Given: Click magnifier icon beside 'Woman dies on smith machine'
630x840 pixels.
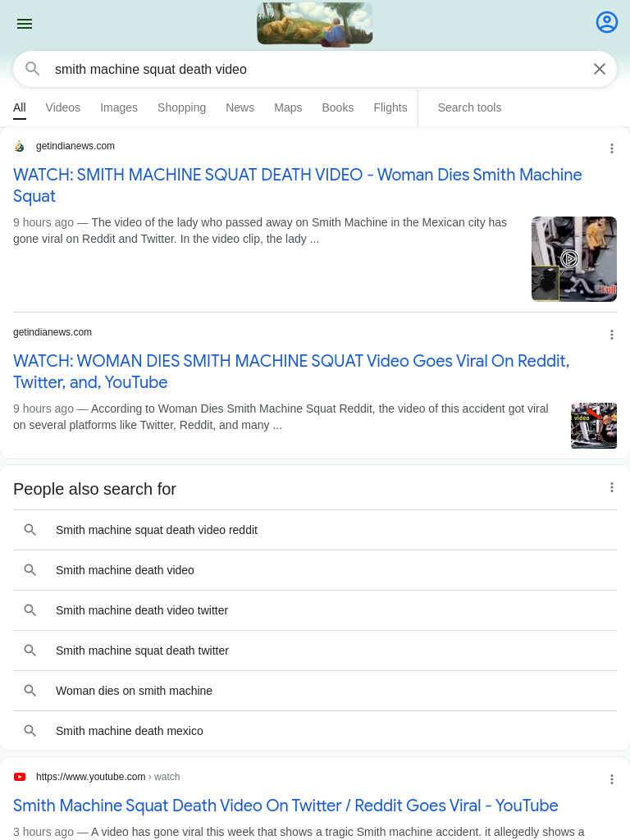Looking at the screenshot, I should pos(30,691).
